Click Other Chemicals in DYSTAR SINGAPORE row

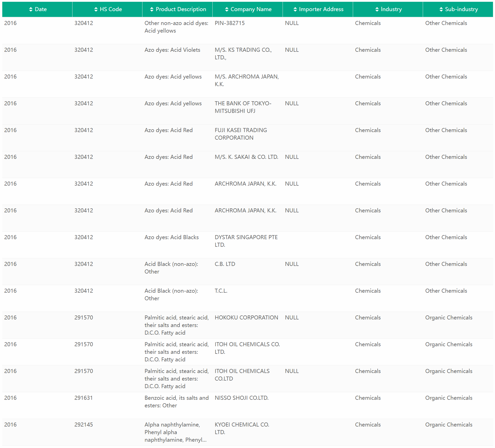pyautogui.click(x=446, y=237)
